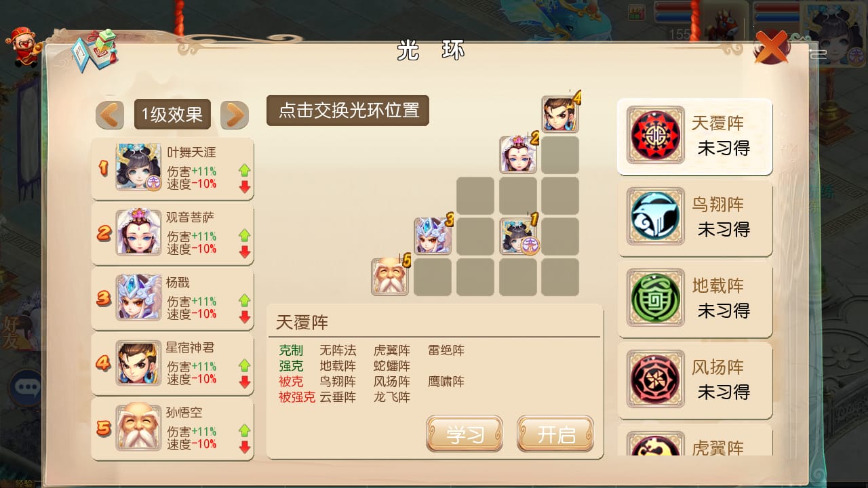Show next level effect with right arrow
This screenshot has width=868, height=488.
click(235, 115)
